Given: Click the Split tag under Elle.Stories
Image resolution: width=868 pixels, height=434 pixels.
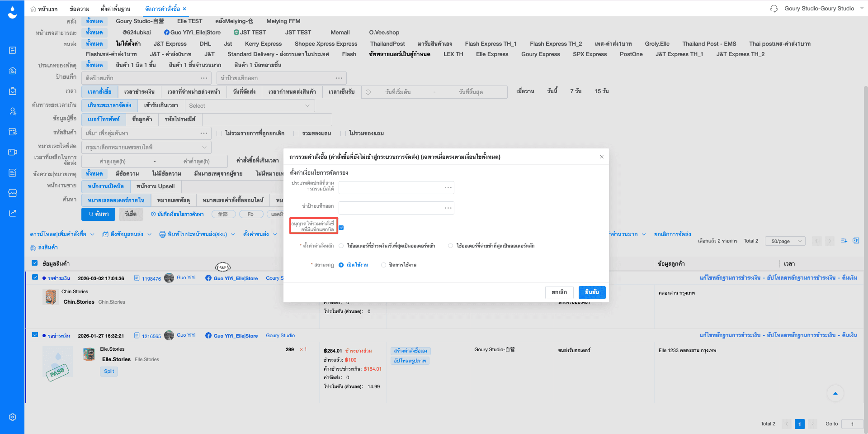Looking at the screenshot, I should point(109,372).
